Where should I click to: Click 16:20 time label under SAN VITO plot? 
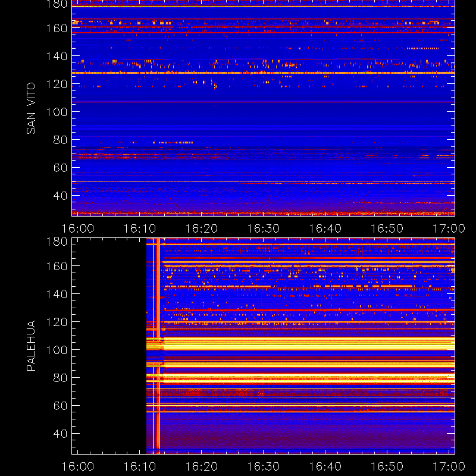pyautogui.click(x=202, y=228)
